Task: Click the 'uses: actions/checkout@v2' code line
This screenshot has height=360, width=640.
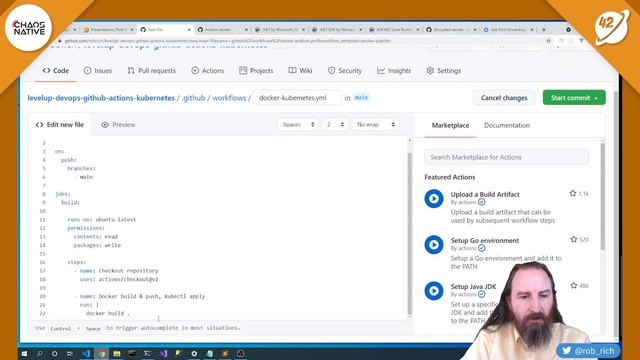Action: point(119,279)
